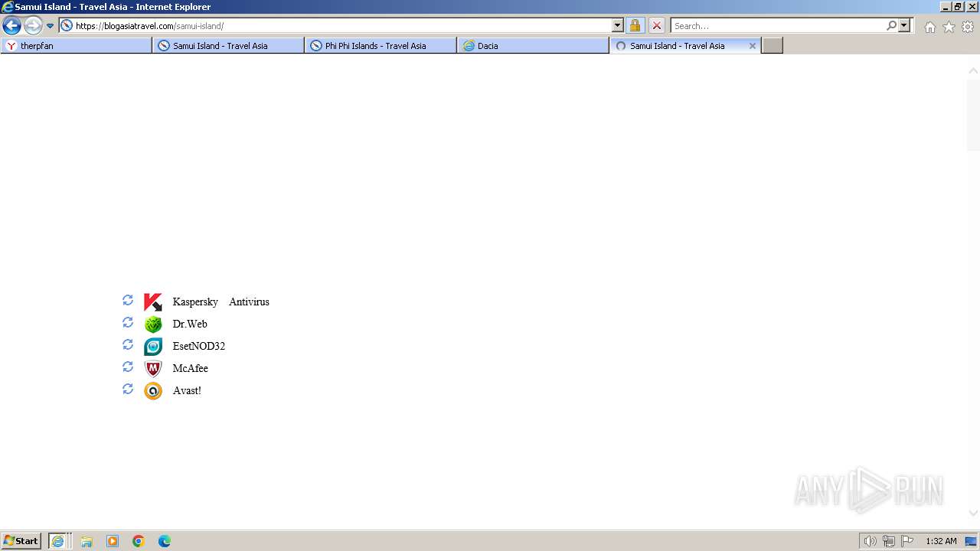Click the browser Forward arrow button

click(x=33, y=25)
